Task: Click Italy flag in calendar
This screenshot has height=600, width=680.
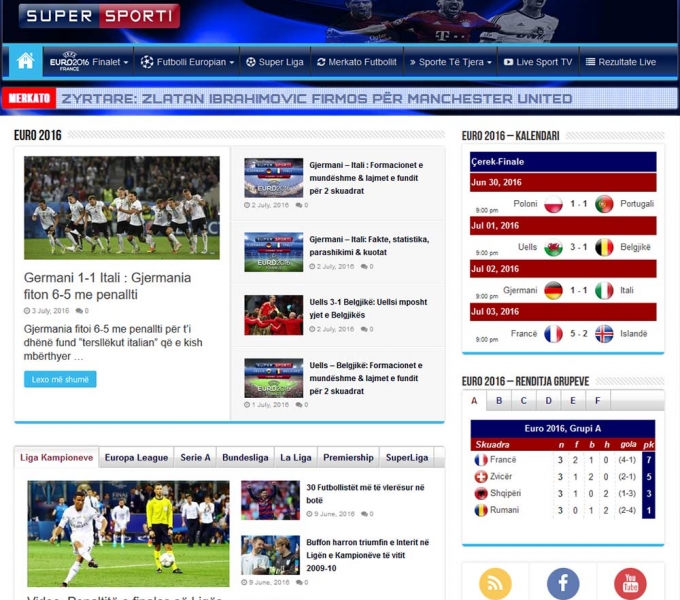Action: click(x=604, y=290)
